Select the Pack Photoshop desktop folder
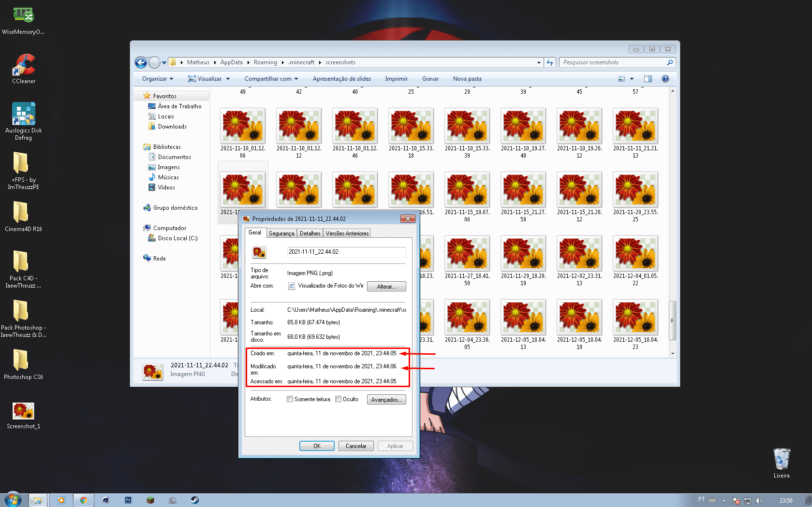Image resolution: width=812 pixels, height=507 pixels. coord(23,319)
